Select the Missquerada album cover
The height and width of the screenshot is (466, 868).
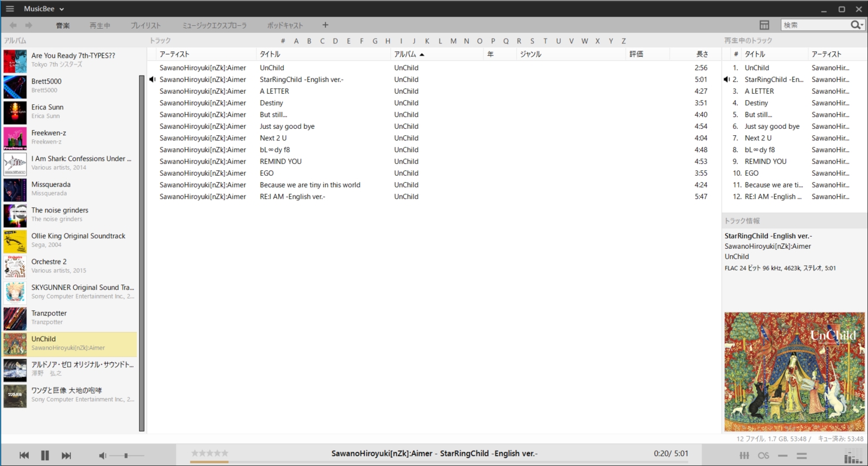[x=15, y=190]
